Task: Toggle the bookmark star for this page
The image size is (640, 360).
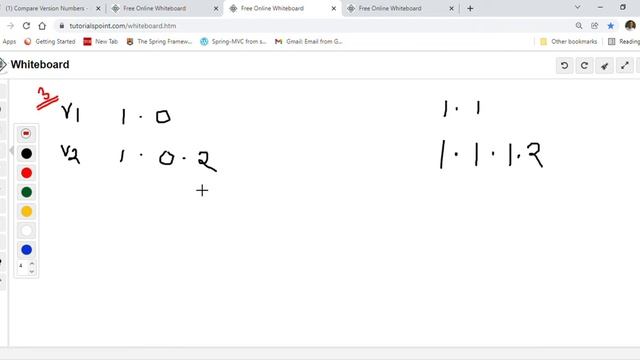Action: [x=611, y=26]
